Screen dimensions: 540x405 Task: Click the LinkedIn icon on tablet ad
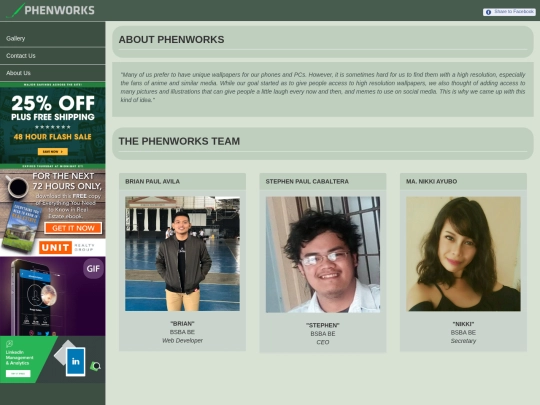pyautogui.click(x=75, y=362)
